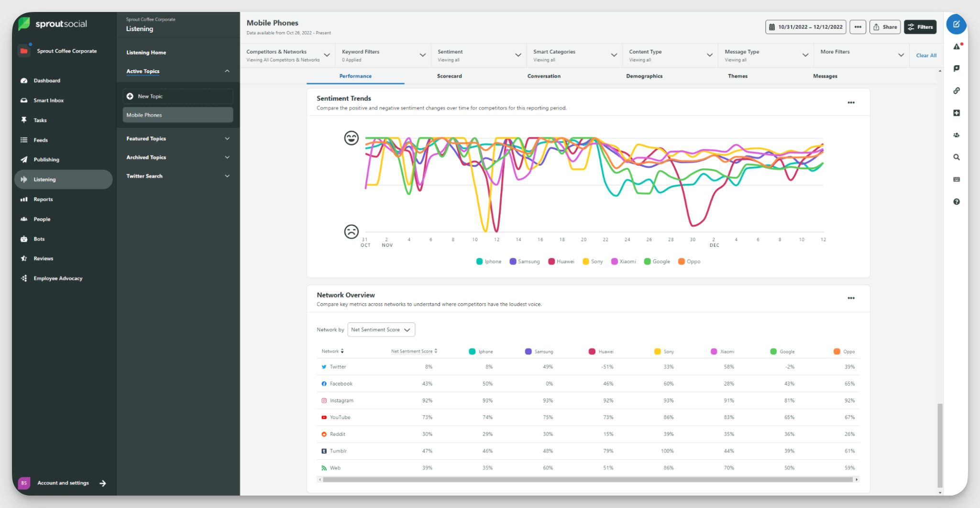
Task: Click the Tasks pin icon
Action: [x=24, y=120]
